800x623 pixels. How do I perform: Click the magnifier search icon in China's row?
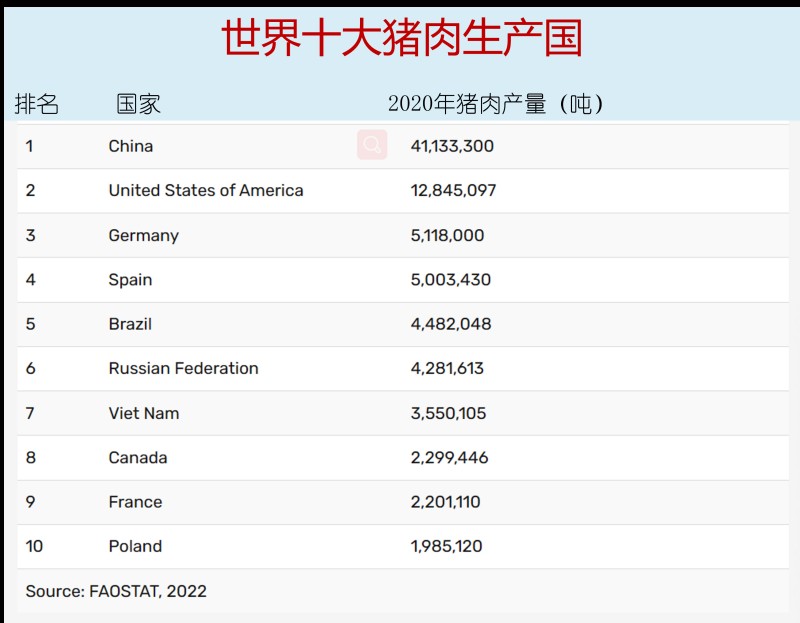pyautogui.click(x=371, y=145)
